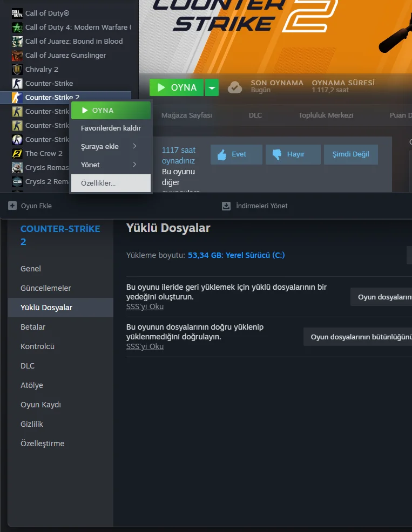Click the thumbs down icon on Hayır

click(x=277, y=154)
